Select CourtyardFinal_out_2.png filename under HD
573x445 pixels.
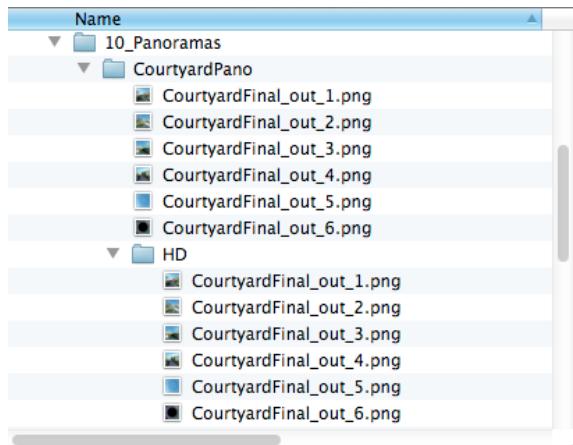pyautogui.click(x=296, y=308)
